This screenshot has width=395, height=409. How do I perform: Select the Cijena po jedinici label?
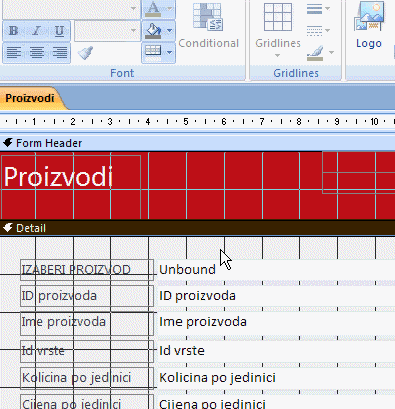[x=87, y=402]
